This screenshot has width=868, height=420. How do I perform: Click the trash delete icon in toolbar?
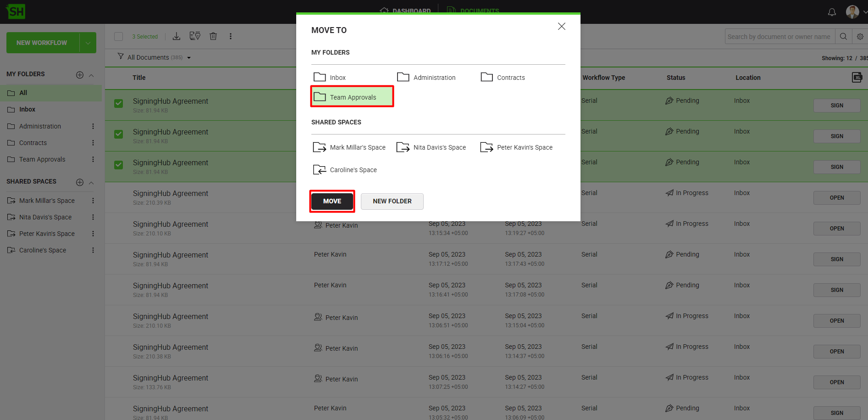pyautogui.click(x=213, y=36)
